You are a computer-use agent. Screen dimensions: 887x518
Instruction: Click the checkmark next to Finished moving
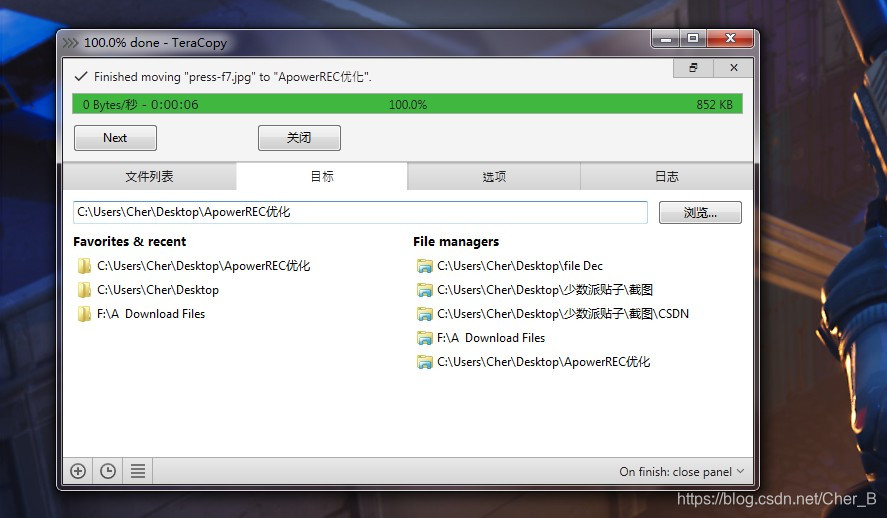tap(81, 76)
